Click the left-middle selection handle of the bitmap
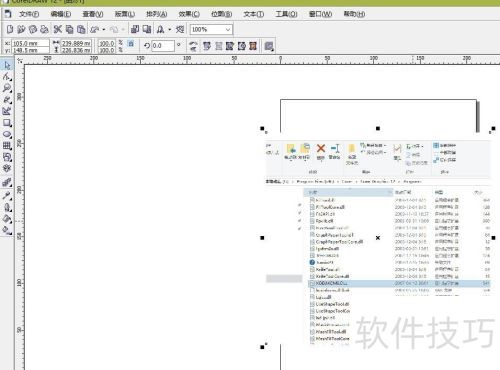This screenshot has width=500, height=370. click(x=262, y=238)
